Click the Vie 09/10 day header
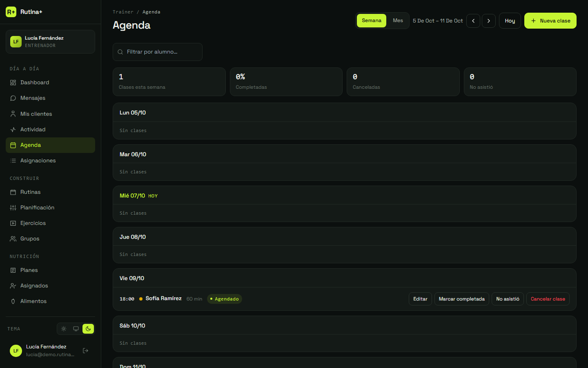588x368 pixels. 345,278
